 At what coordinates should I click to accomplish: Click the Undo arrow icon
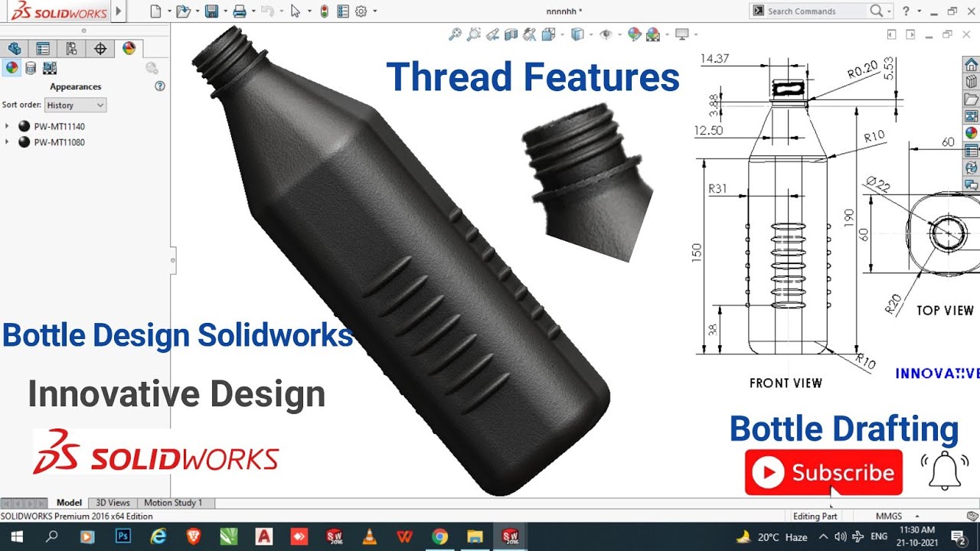pos(266,11)
